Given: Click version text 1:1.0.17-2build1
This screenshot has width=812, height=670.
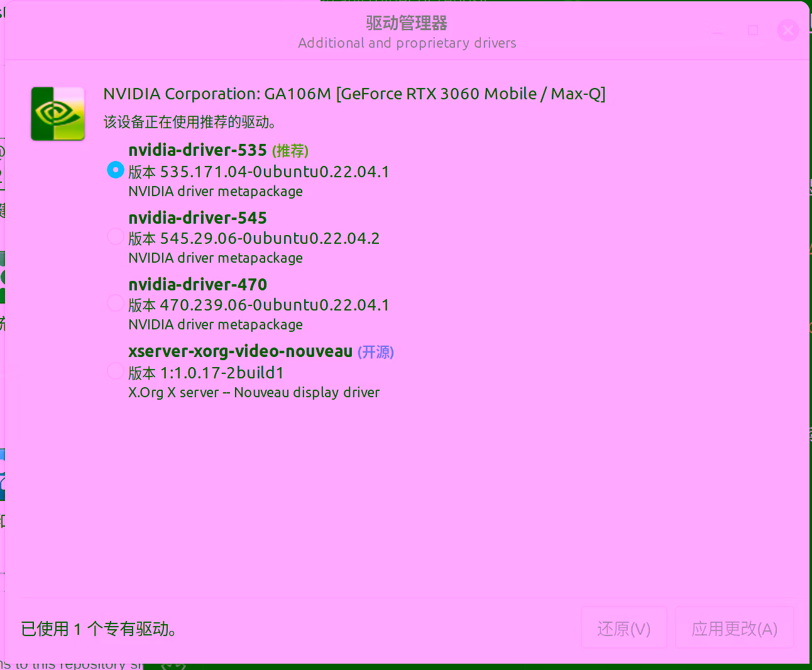Looking at the screenshot, I should pyautogui.click(x=222, y=373).
